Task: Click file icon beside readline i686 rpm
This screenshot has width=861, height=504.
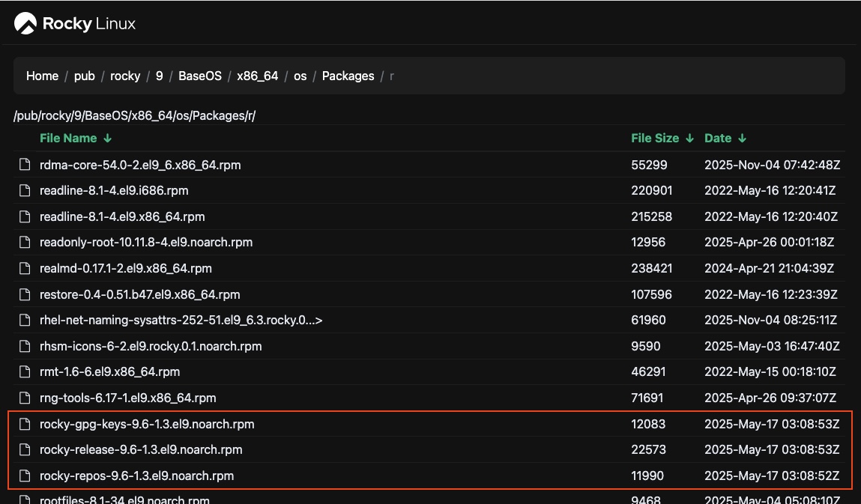Action: (x=25, y=191)
